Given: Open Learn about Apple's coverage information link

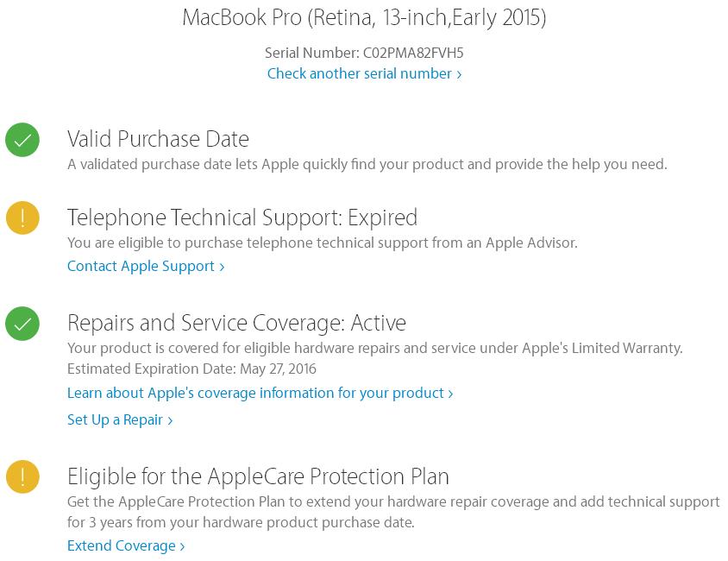Looking at the screenshot, I should pyautogui.click(x=255, y=394).
